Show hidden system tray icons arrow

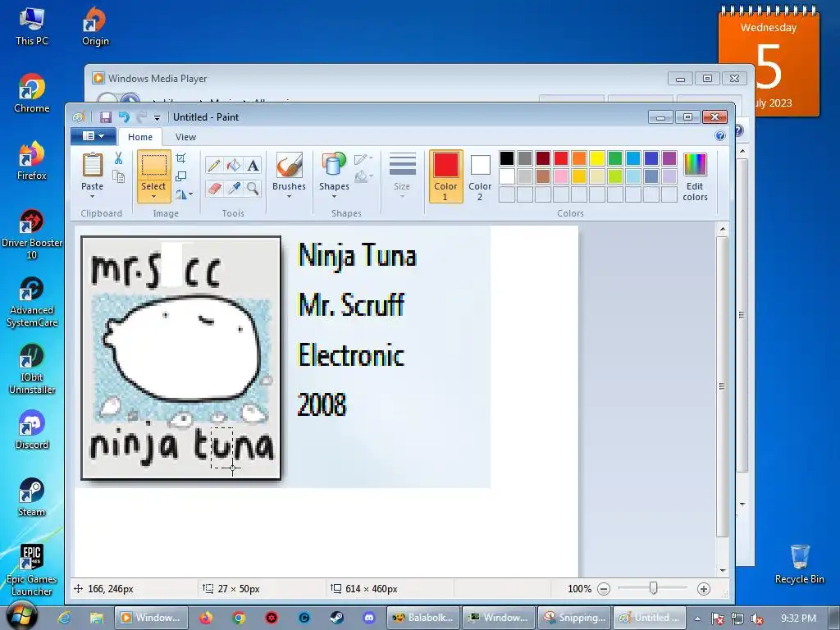pos(697,619)
